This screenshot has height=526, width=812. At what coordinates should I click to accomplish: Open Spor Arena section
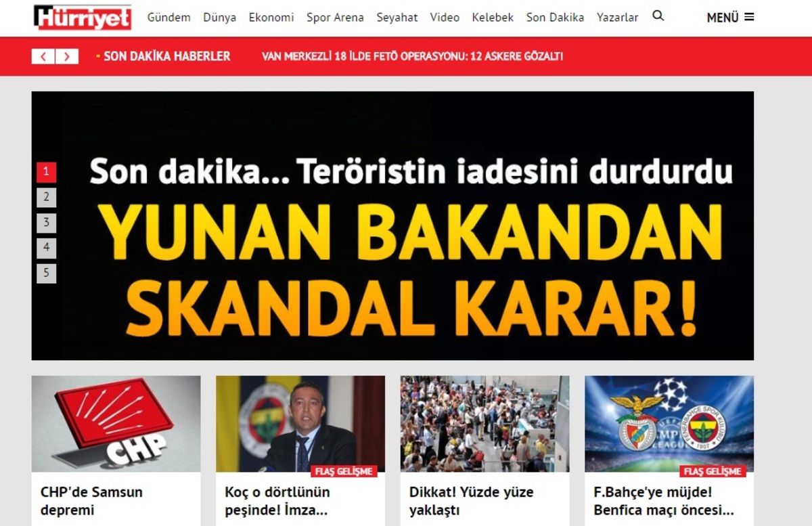335,18
